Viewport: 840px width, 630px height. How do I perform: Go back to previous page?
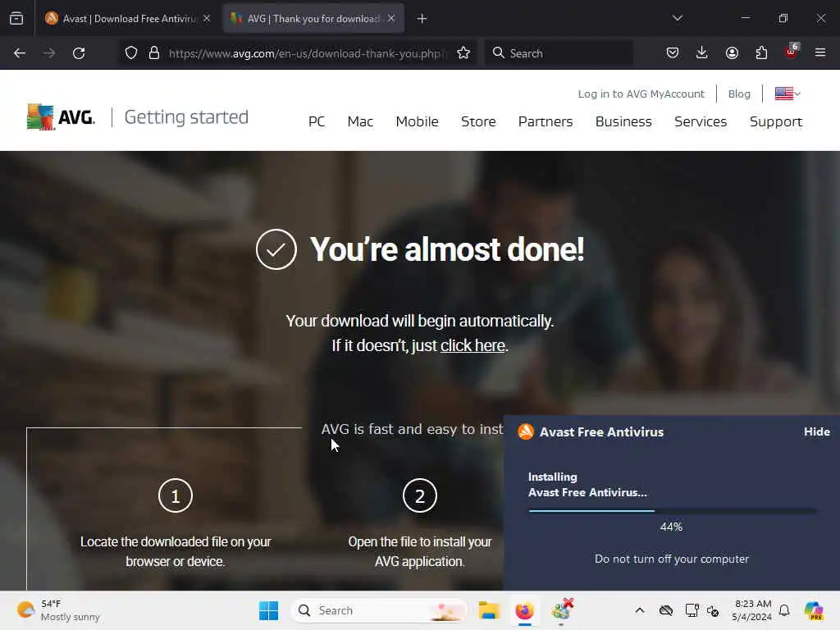[20, 53]
